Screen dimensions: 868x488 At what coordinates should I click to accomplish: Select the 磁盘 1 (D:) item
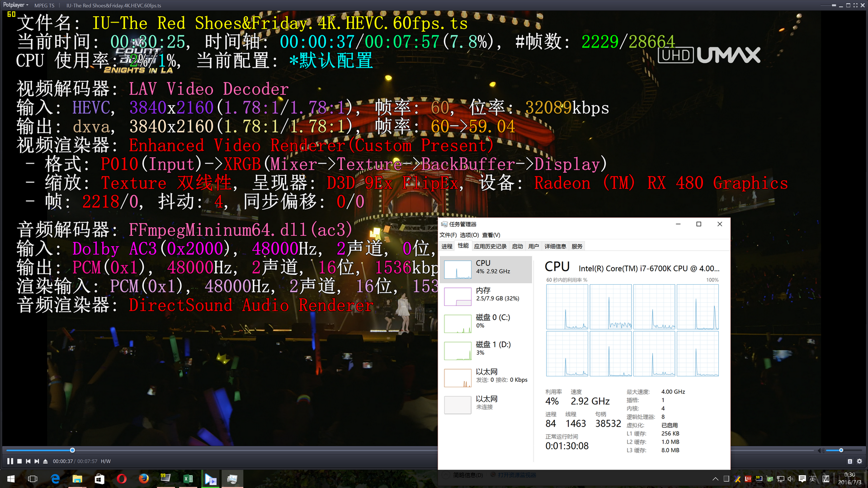click(x=486, y=351)
